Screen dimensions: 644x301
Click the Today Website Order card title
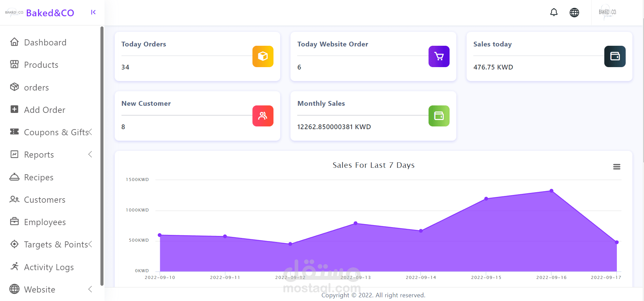333,44
